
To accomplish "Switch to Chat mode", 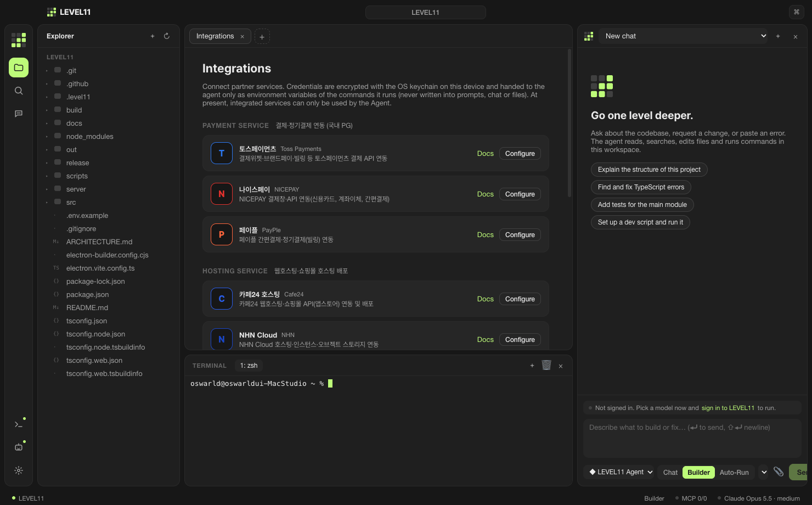I will point(670,473).
